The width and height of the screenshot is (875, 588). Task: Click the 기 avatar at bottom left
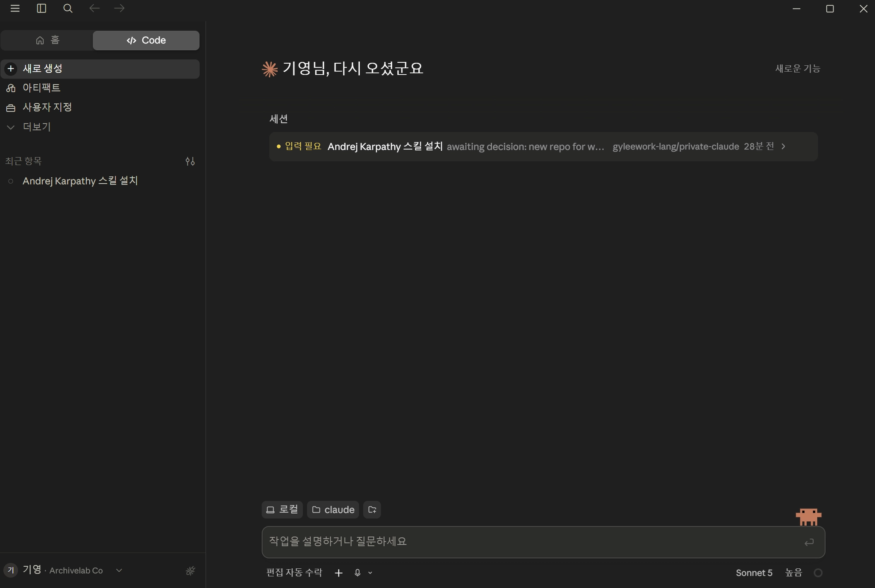point(11,570)
